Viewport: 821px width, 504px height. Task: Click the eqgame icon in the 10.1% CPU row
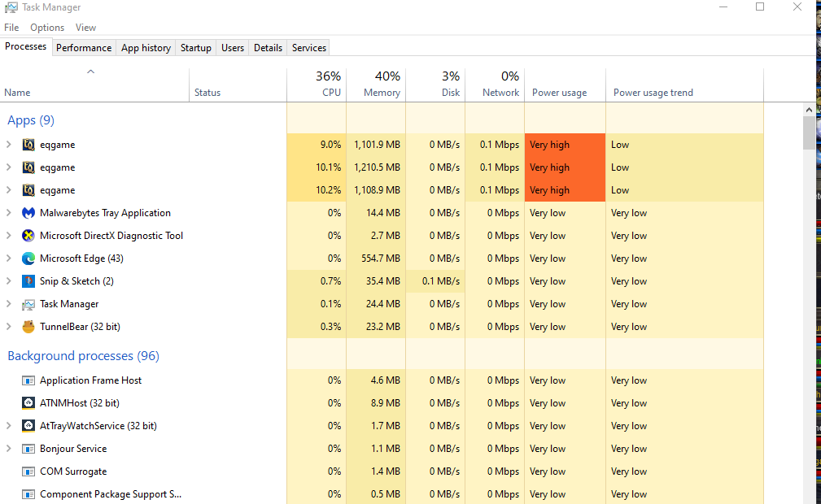(28, 167)
